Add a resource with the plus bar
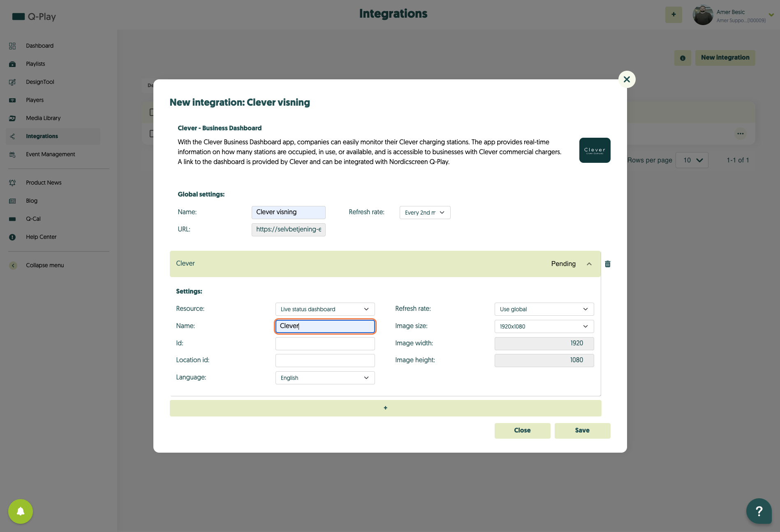The width and height of the screenshot is (780, 532). pos(385,408)
